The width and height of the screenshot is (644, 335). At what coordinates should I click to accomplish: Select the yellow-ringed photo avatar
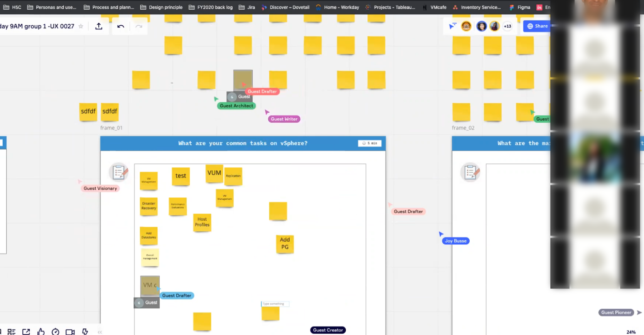[x=494, y=26]
